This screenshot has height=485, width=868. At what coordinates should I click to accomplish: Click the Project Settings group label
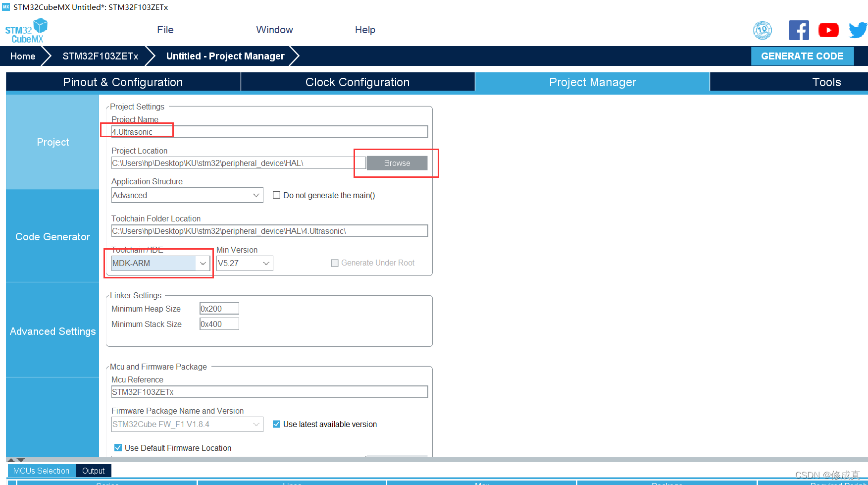(137, 107)
